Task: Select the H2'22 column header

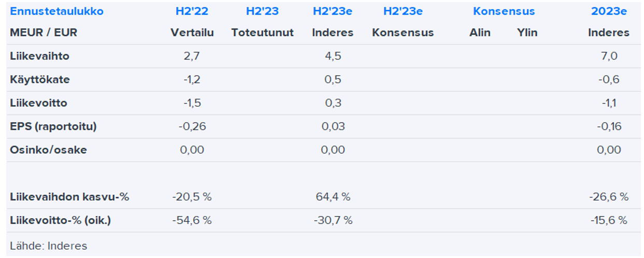Action: coord(191,11)
